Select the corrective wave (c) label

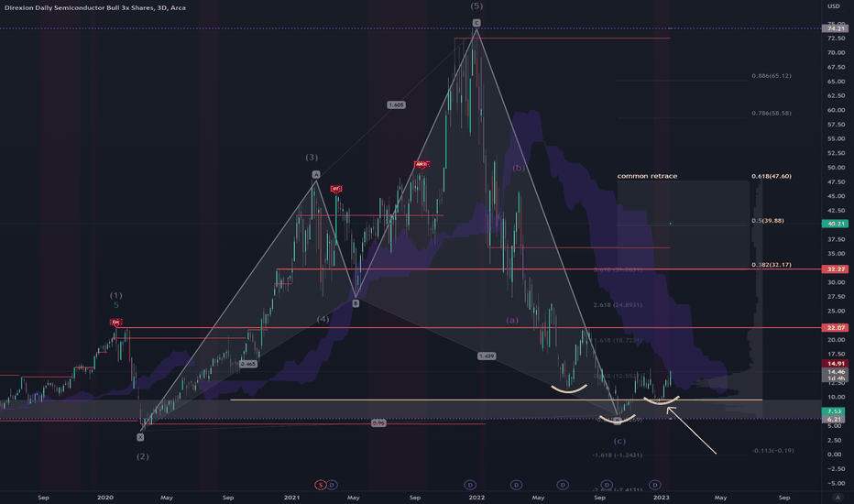[619, 442]
